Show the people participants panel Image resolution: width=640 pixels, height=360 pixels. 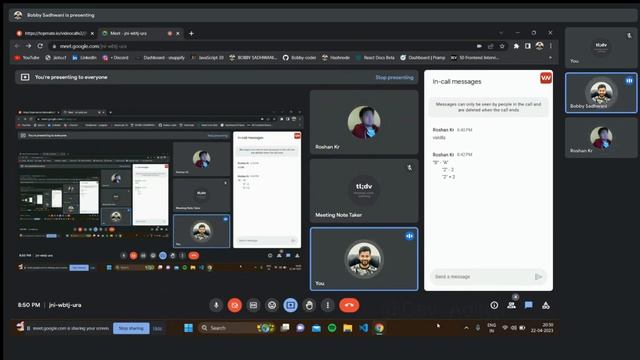coord(511,305)
